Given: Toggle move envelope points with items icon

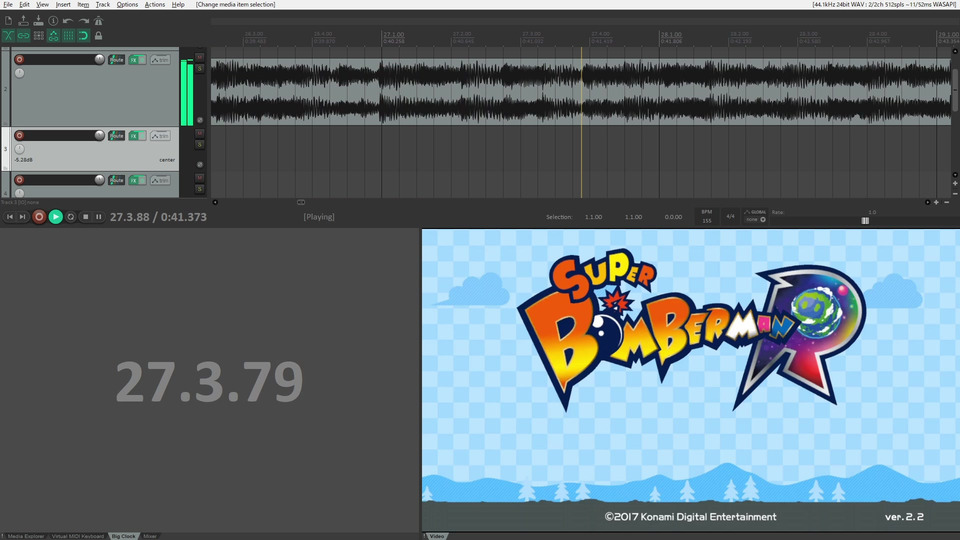Looking at the screenshot, I should 53,36.
